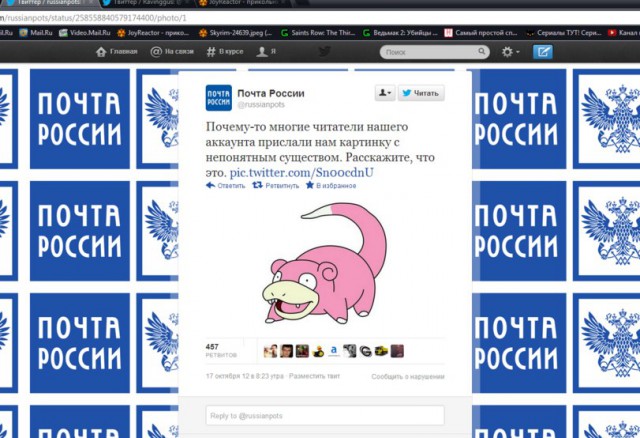Open На связи mentions page

coord(172,52)
